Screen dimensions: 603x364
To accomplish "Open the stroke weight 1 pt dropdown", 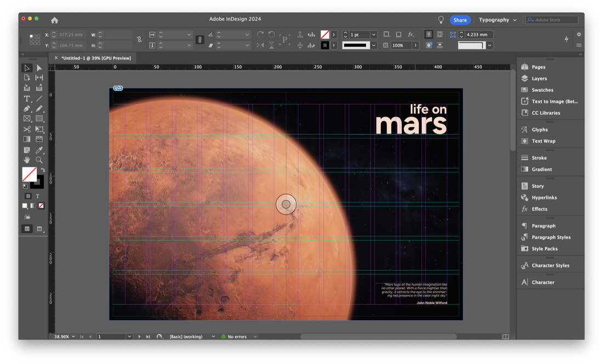I will [x=373, y=35].
